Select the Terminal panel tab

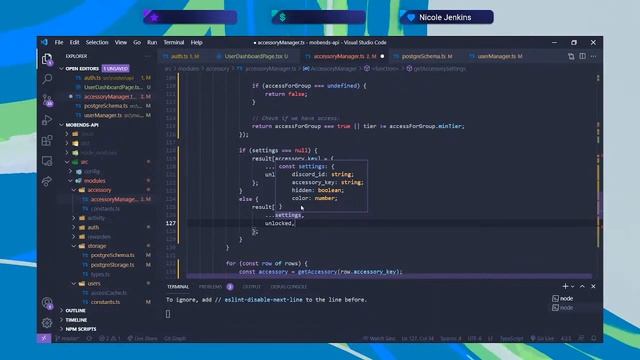[x=178, y=287]
